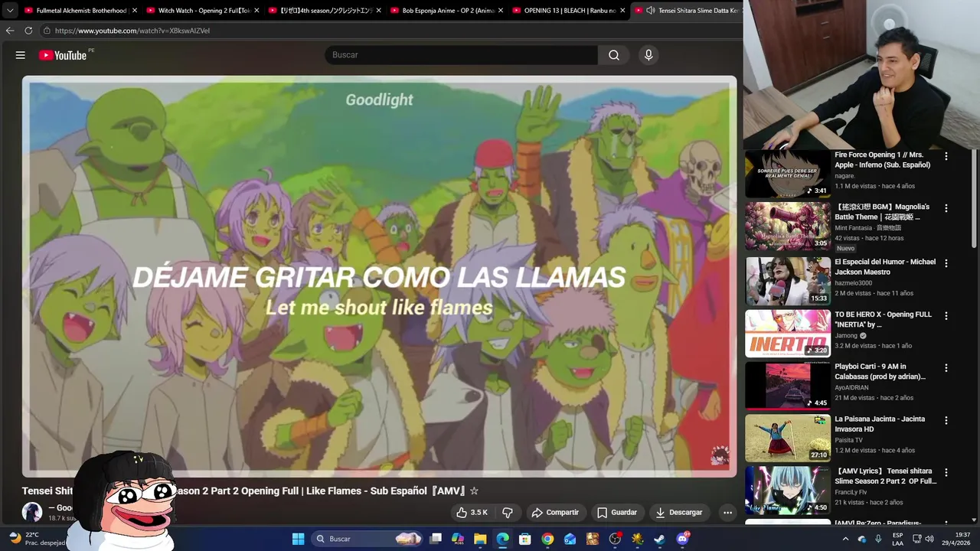Open more actions ellipsis below video
The width and height of the screenshot is (980, 551).
(728, 513)
